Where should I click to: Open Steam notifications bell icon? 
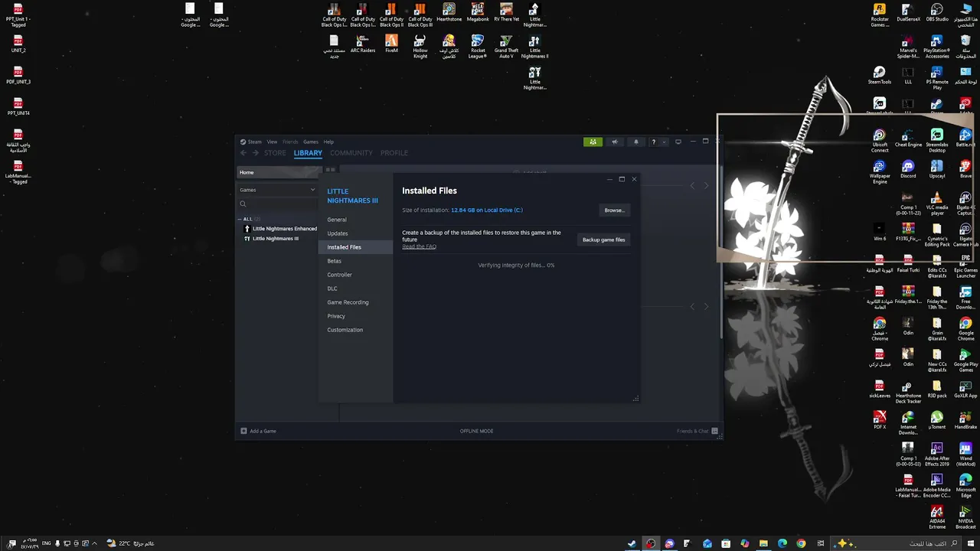(x=635, y=142)
